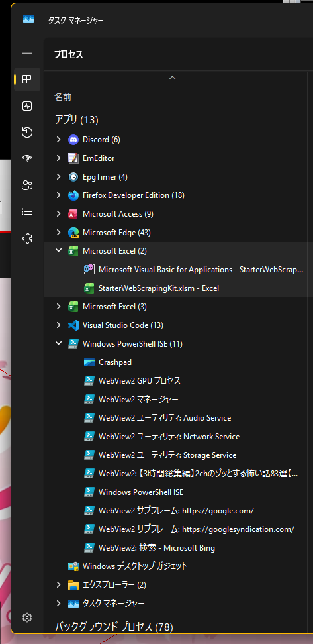Expand the タスク マネージャー process group
The width and height of the screenshot is (313, 644).
58,604
